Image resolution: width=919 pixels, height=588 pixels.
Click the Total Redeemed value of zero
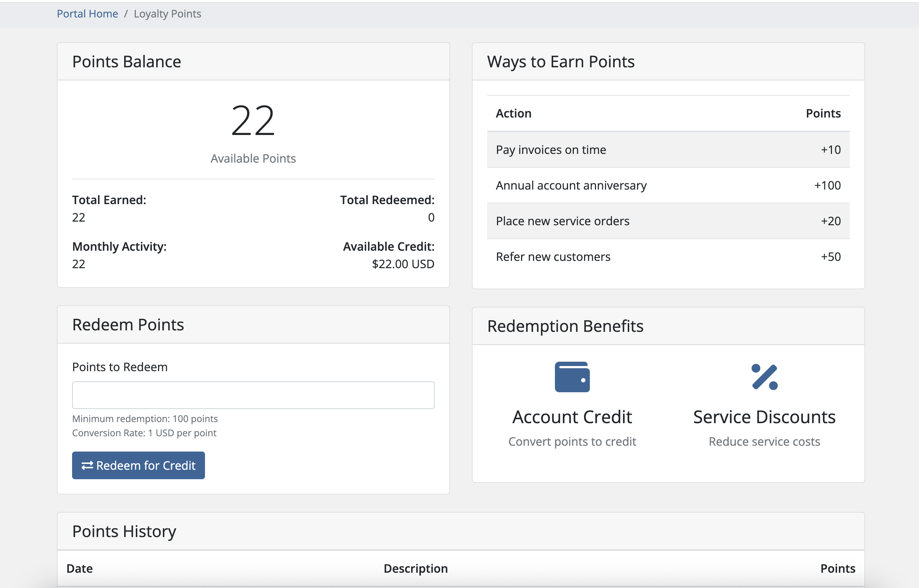pyautogui.click(x=431, y=217)
